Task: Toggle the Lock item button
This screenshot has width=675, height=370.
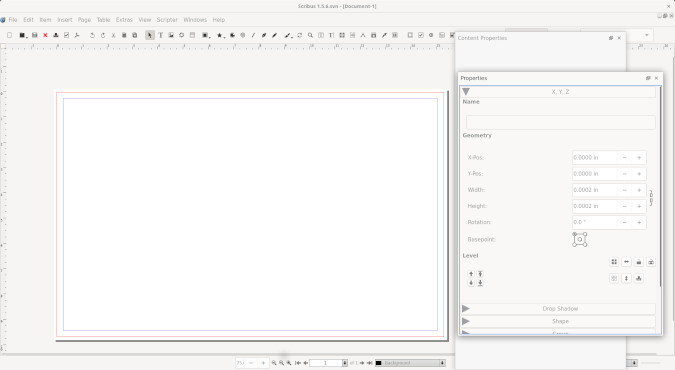Action: tap(639, 262)
